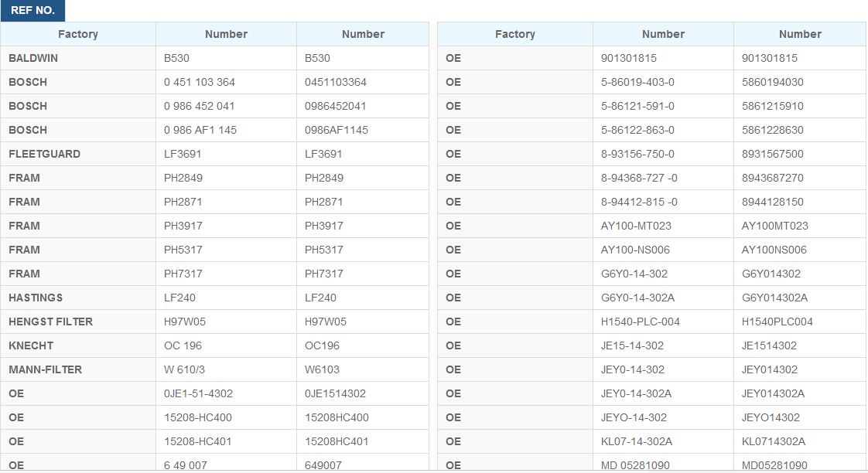The width and height of the screenshot is (868, 473).
Task: Select LF3691 in the second Number column
Action: coord(323,154)
